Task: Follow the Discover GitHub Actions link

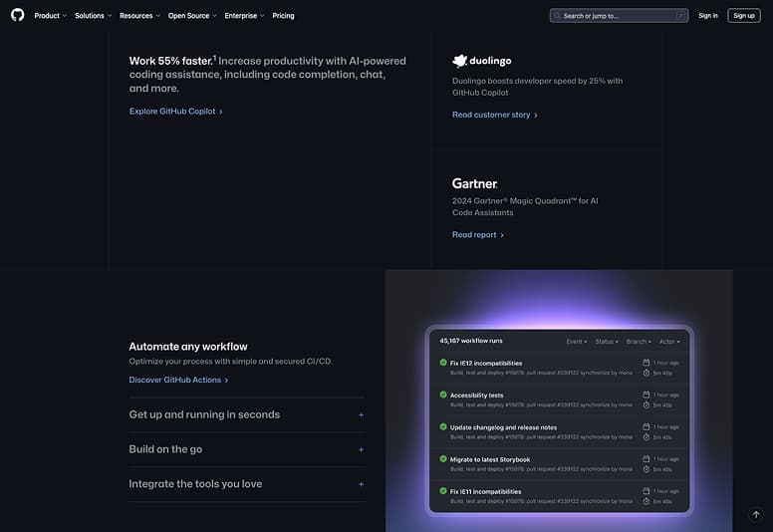Action: click(179, 381)
